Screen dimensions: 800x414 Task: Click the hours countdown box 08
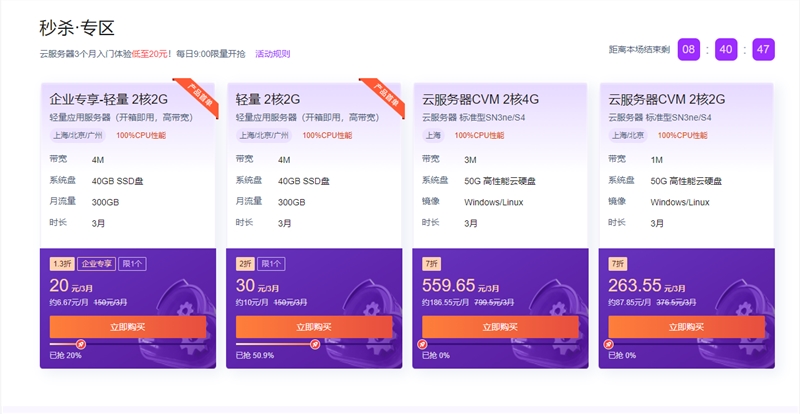[x=689, y=50]
